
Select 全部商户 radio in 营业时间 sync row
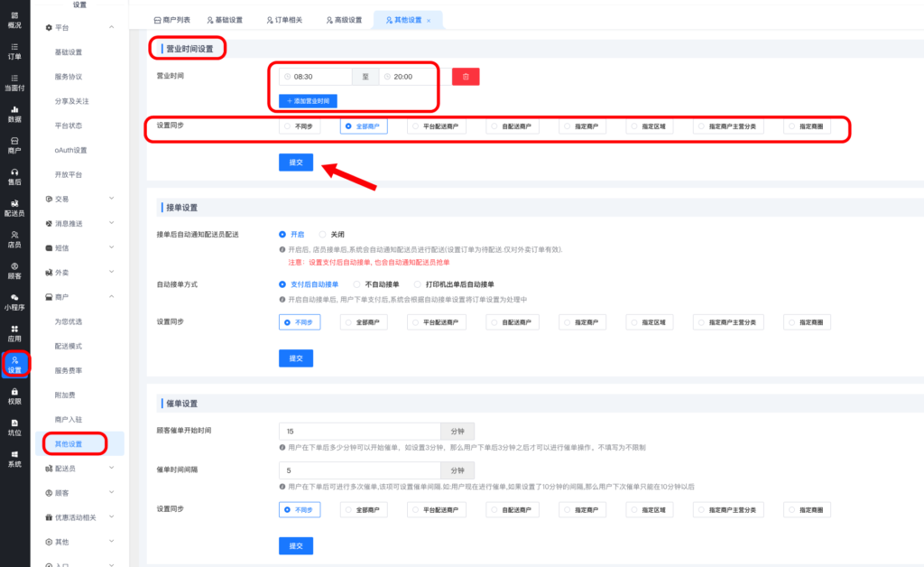click(364, 127)
